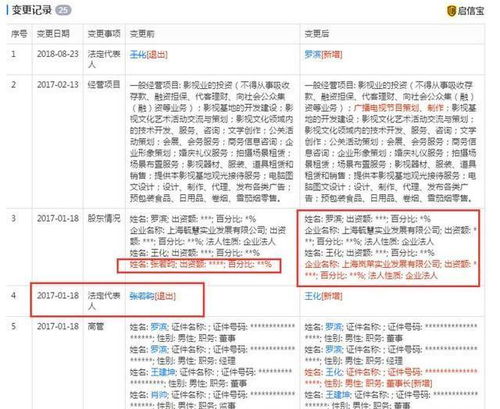Click 法定代表人 cell in row 4
The image size is (500, 409).
click(104, 301)
